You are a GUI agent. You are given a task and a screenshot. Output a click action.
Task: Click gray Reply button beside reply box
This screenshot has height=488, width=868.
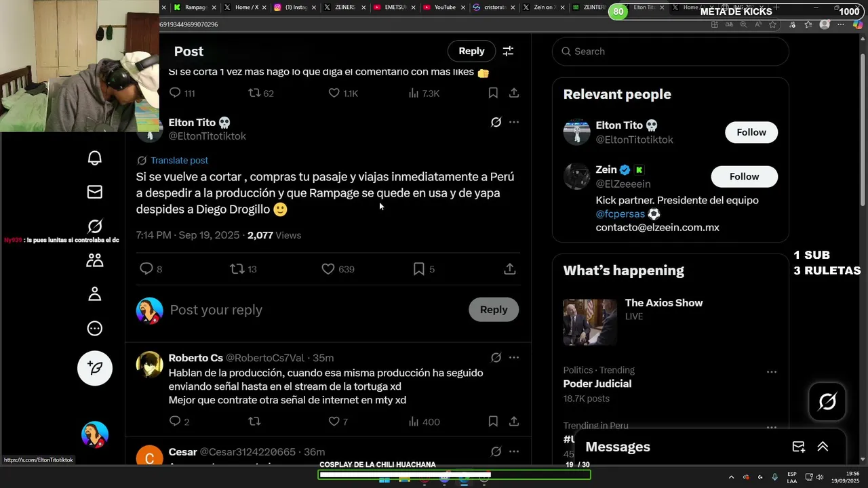point(494,310)
